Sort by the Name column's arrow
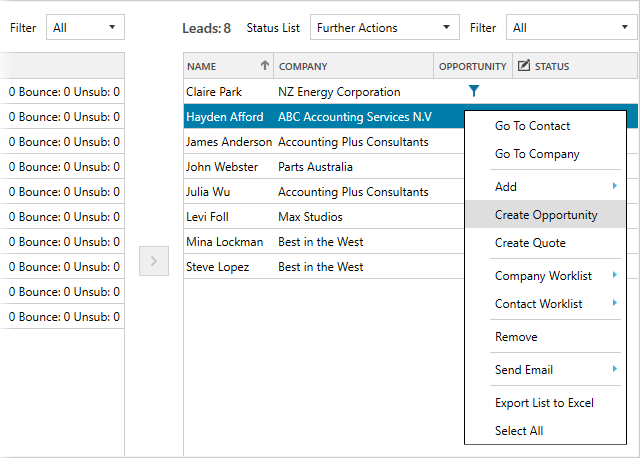The height and width of the screenshot is (458, 640). point(264,66)
